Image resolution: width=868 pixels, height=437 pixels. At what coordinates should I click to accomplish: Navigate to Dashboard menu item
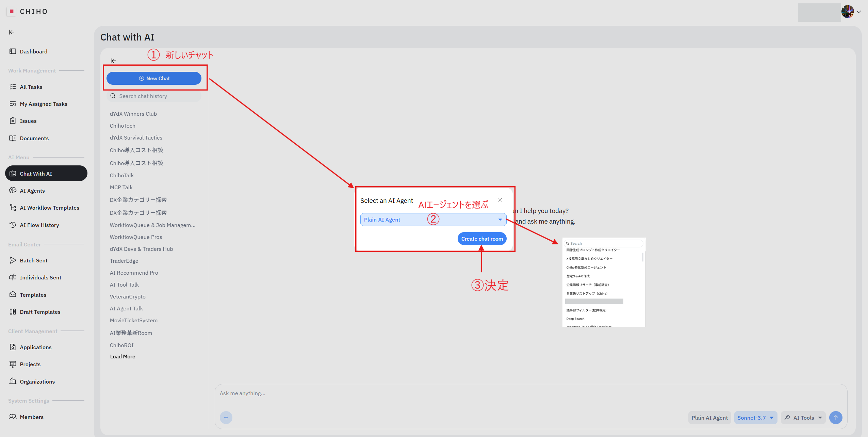coord(33,51)
